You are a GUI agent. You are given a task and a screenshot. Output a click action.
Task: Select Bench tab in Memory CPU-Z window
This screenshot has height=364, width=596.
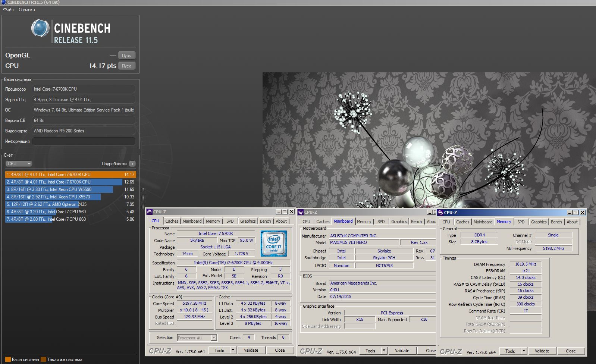point(556,222)
